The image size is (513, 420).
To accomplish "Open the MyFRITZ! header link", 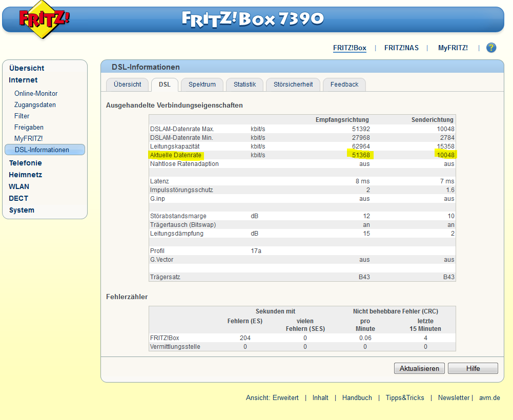I will click(x=453, y=48).
